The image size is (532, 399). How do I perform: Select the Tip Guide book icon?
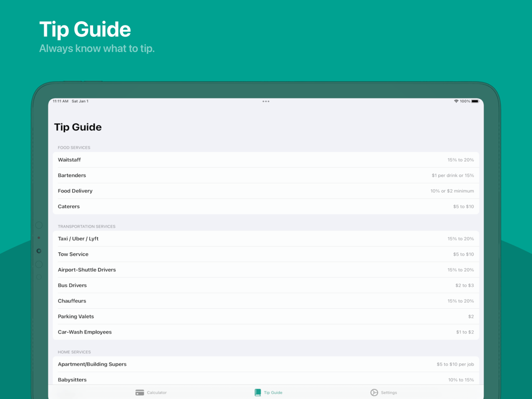click(x=258, y=393)
